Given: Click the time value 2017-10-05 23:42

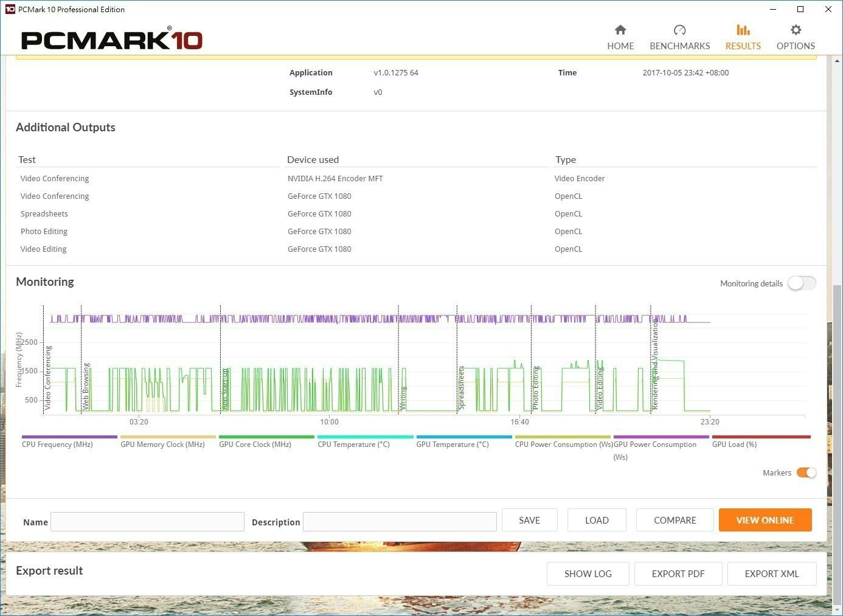Looking at the screenshot, I should 685,72.
